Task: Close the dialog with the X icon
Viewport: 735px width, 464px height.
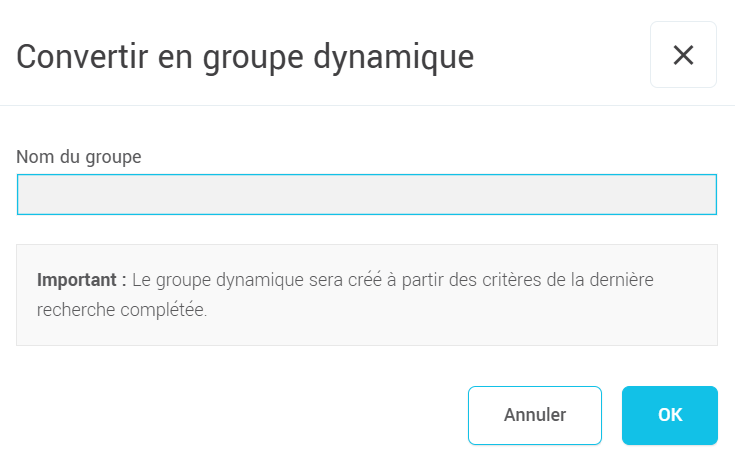Action: tap(683, 55)
